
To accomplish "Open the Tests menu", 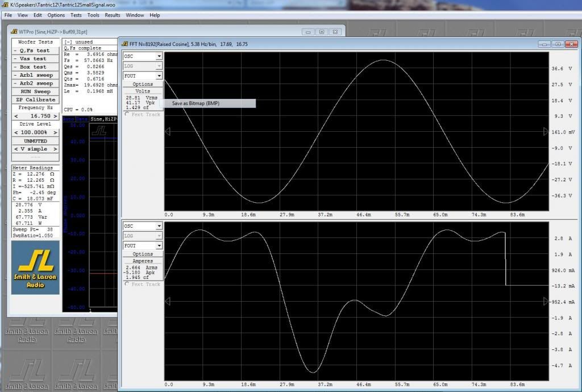I will click(76, 15).
